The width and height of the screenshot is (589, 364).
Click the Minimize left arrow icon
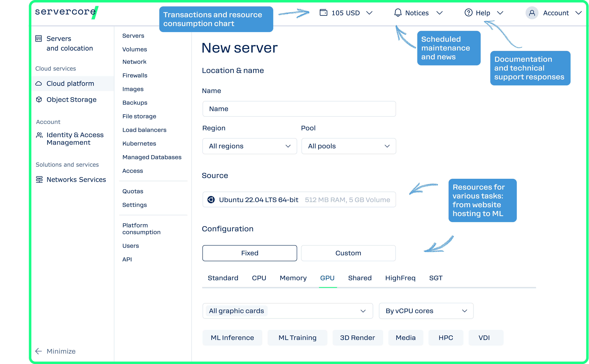coord(39,351)
